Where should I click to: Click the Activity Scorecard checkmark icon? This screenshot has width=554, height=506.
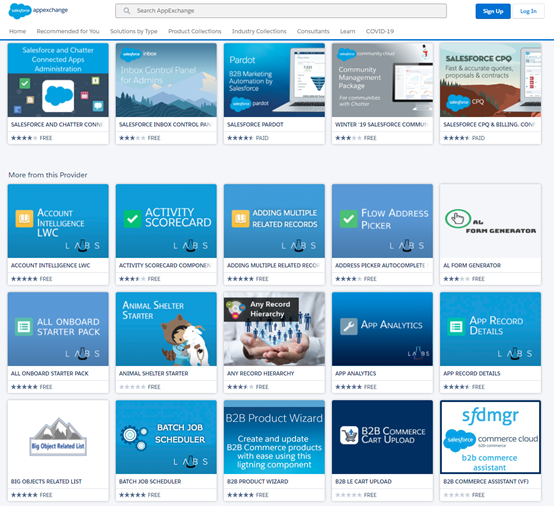(132, 218)
